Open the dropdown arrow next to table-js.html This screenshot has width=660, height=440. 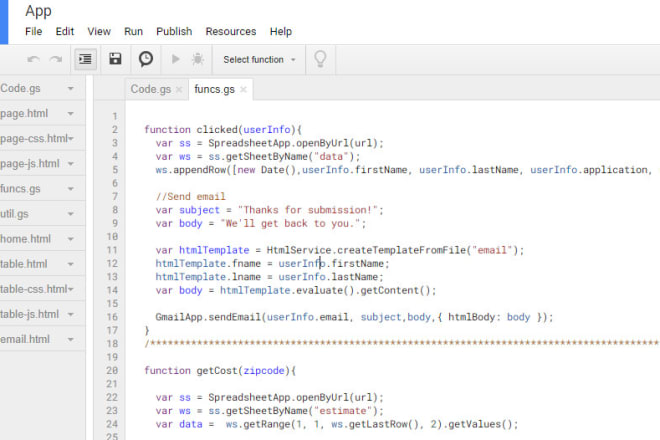(71, 315)
